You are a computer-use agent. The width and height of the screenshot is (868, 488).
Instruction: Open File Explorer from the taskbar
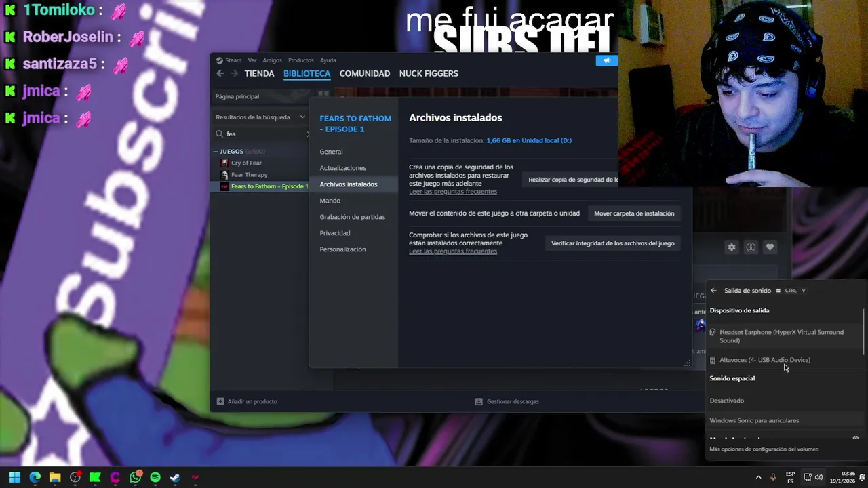(55, 477)
